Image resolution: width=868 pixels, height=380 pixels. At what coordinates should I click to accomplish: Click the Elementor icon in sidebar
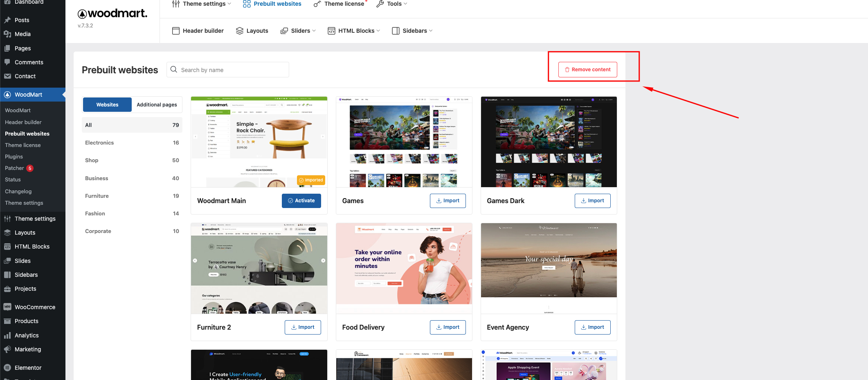click(7, 368)
